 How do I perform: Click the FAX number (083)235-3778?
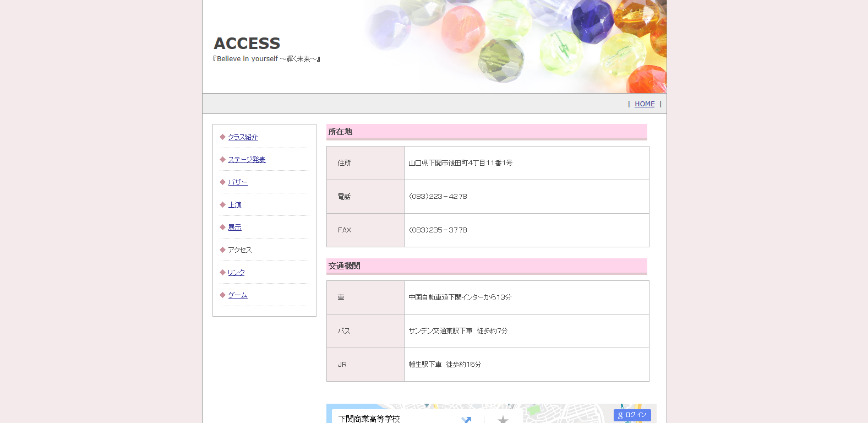tap(438, 230)
